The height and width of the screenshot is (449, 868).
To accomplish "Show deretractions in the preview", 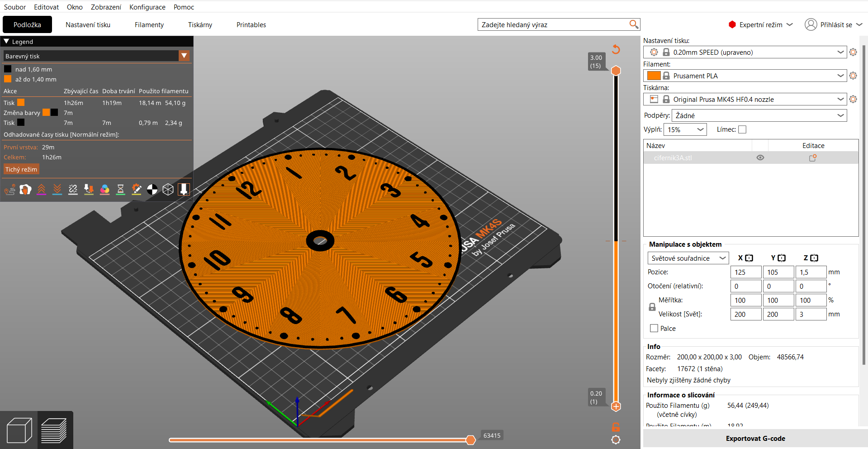I will click(x=57, y=189).
